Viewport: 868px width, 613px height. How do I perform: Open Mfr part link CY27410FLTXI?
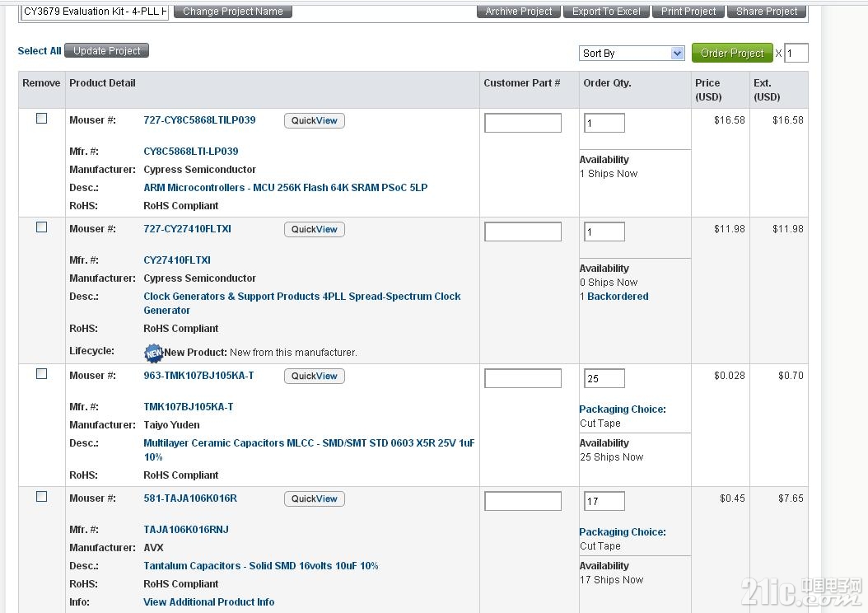tap(177, 260)
